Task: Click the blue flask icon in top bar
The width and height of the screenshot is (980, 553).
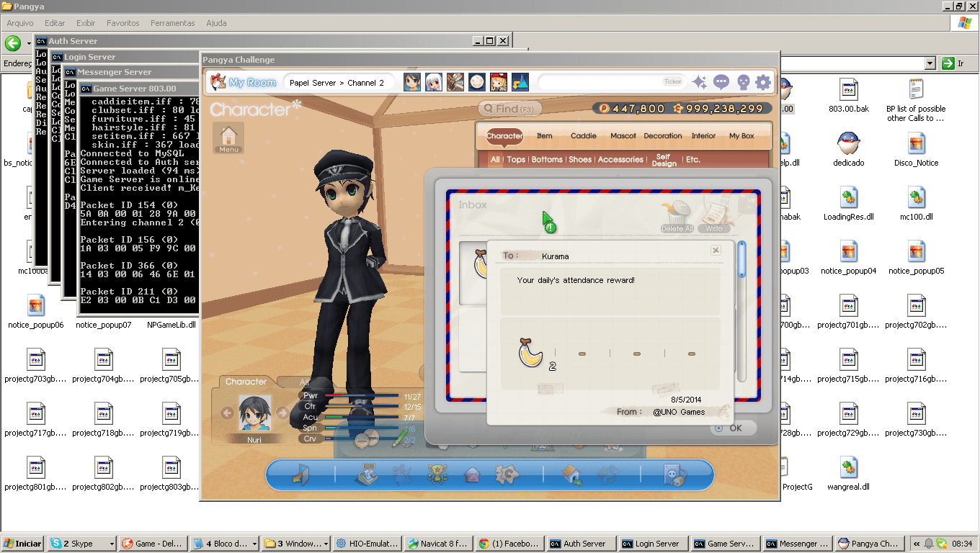Action: pos(520,82)
